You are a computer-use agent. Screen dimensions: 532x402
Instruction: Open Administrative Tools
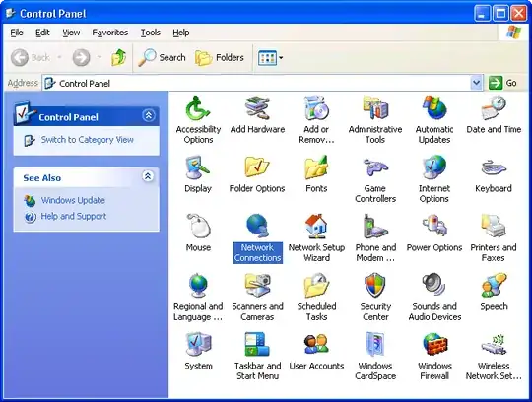coord(375,120)
